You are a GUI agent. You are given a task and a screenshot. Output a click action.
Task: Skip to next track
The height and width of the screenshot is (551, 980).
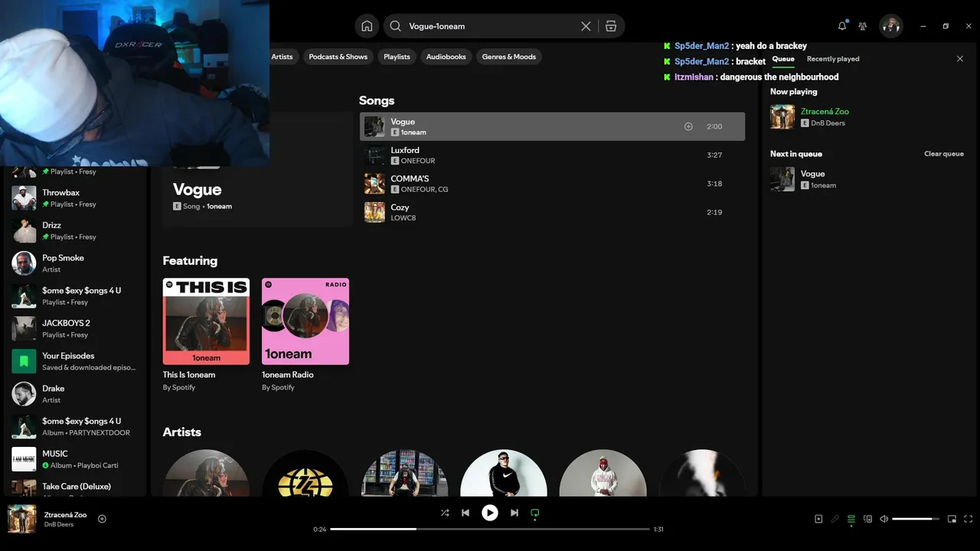point(514,513)
